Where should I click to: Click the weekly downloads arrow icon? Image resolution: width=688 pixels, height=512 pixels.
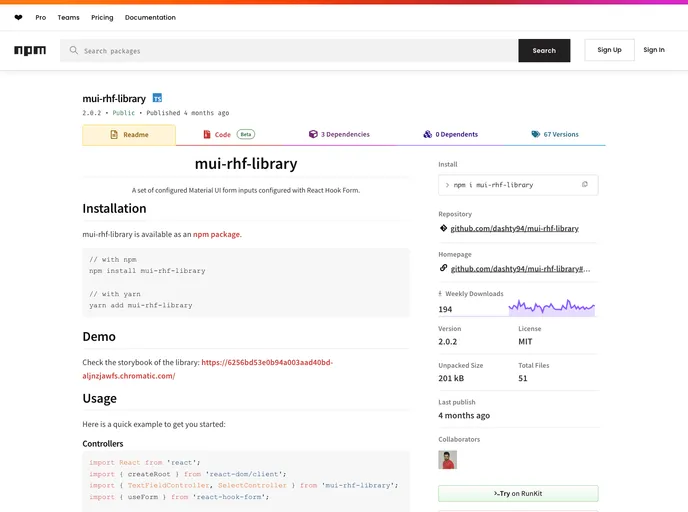coord(440,294)
